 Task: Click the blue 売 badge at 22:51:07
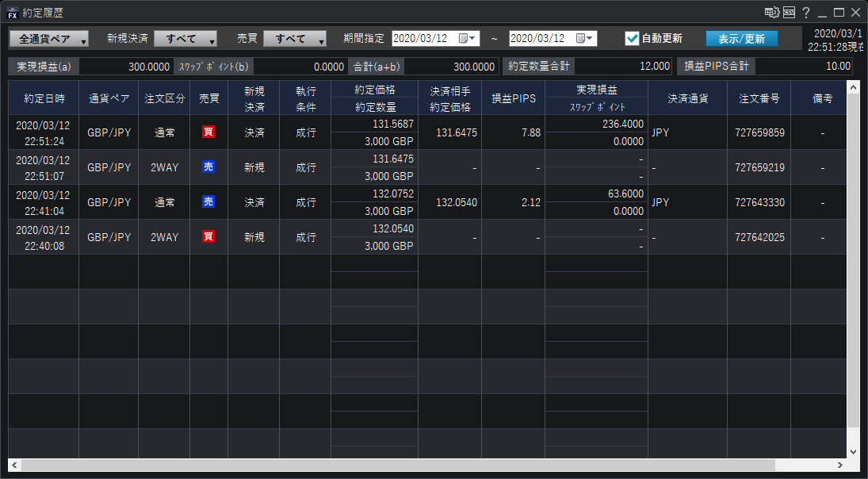pos(208,167)
